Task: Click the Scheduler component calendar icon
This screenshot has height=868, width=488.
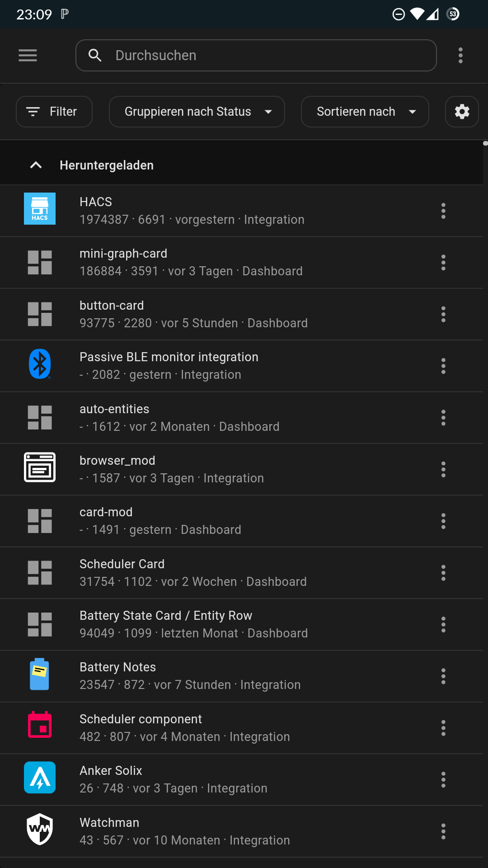Action: click(40, 726)
